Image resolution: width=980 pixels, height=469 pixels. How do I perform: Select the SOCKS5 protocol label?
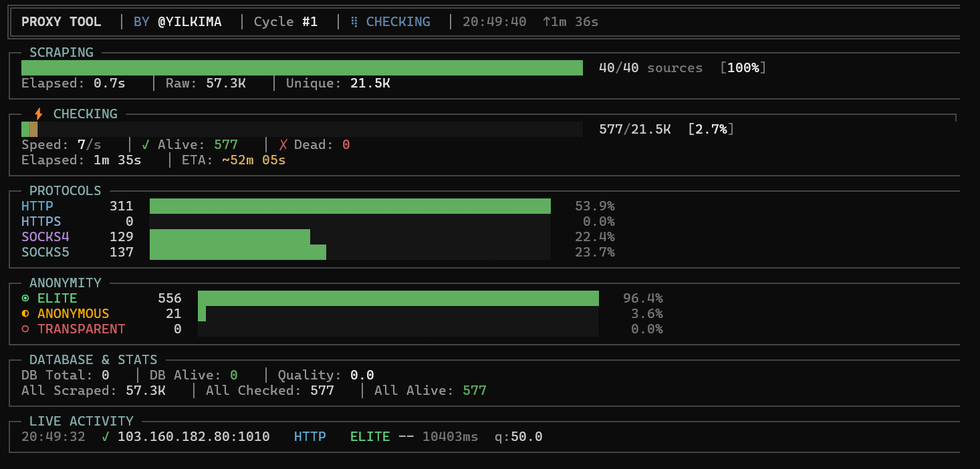(x=45, y=253)
